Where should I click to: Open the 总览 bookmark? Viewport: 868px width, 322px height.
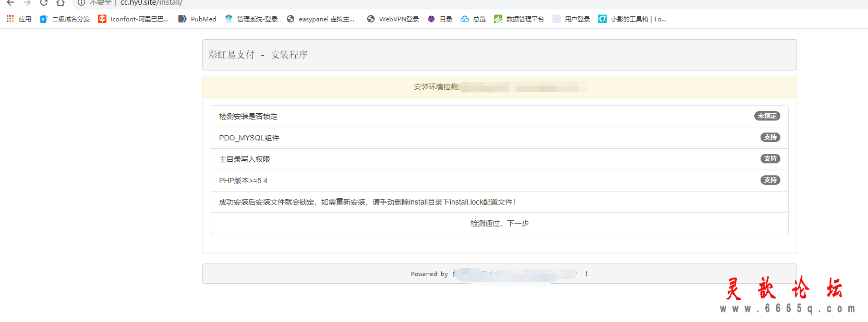pos(473,19)
